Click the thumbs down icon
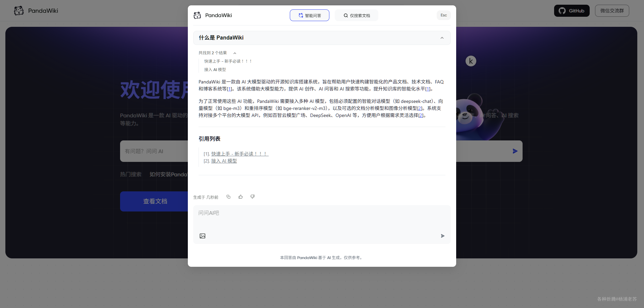The width and height of the screenshot is (644, 308). [253, 197]
